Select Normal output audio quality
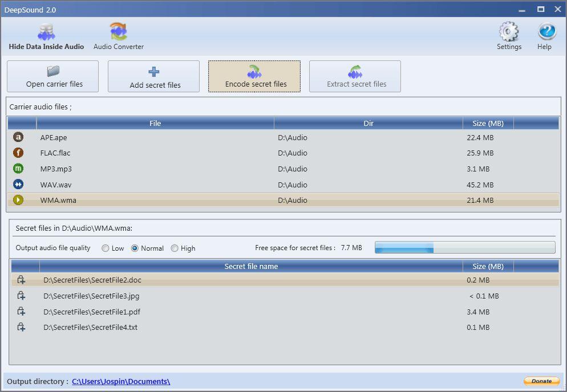This screenshot has height=392, width=567. tap(135, 248)
